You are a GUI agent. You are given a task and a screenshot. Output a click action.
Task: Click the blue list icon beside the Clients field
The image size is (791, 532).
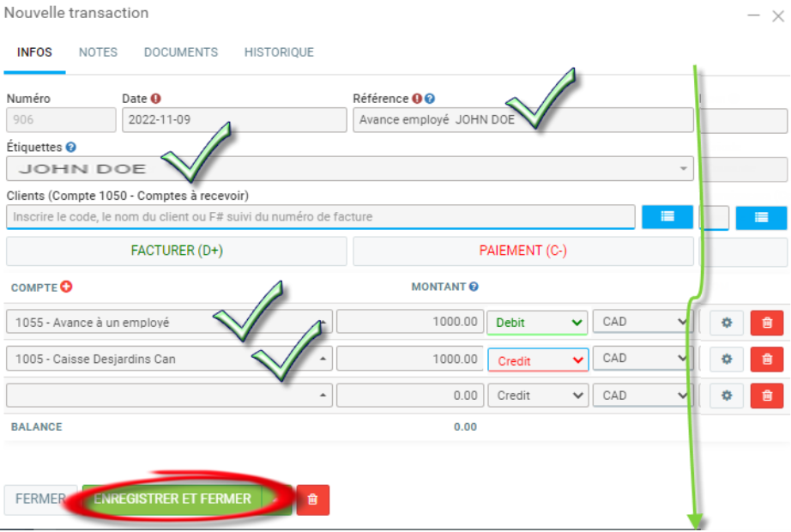click(x=667, y=217)
